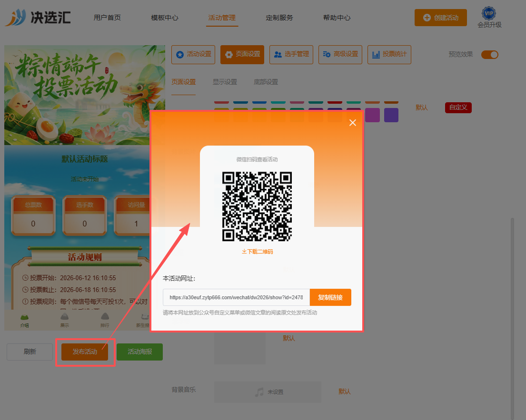Screen dimensions: 526x420
Task: Click the 发布活动 button
Action: point(85,352)
